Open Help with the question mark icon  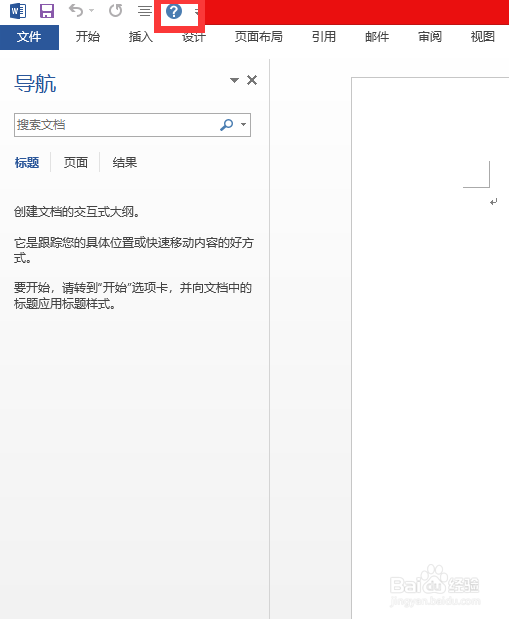coord(174,11)
